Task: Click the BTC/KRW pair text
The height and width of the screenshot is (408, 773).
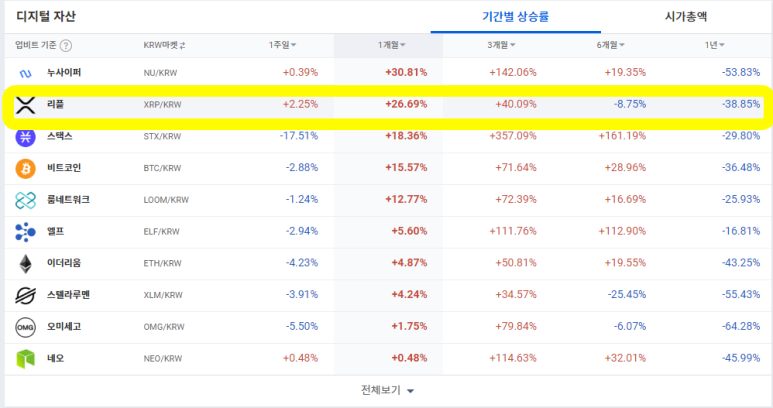Action: [162, 168]
